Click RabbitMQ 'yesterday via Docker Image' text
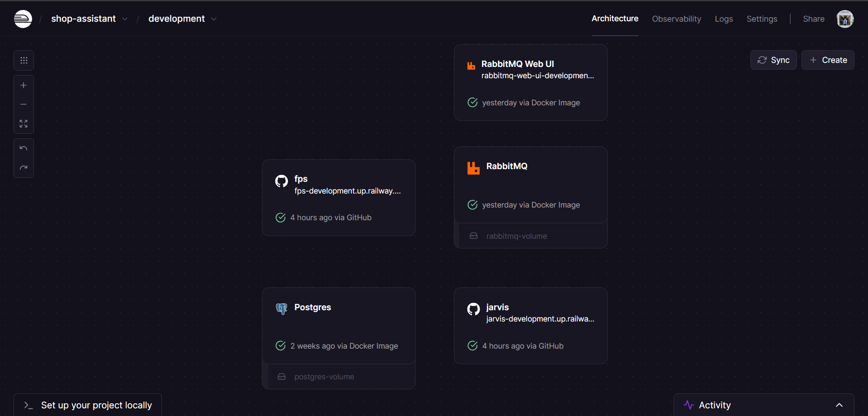This screenshot has height=416, width=868. click(x=531, y=205)
